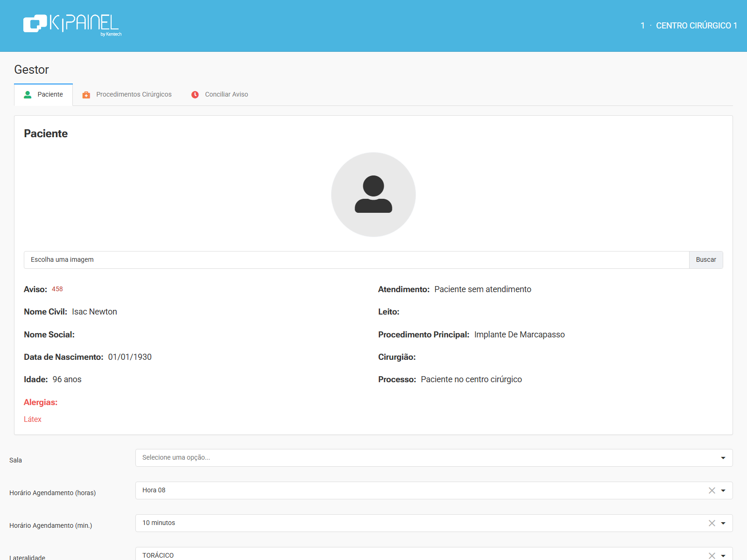Image resolution: width=747 pixels, height=560 pixels.
Task: Open the Hora 08 select box
Action: pyautogui.click(x=434, y=490)
